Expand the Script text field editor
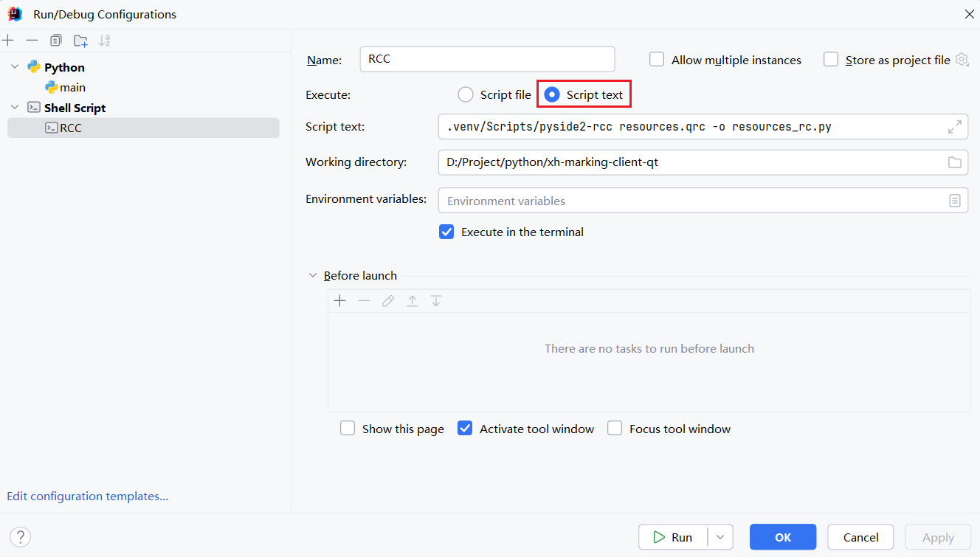980x557 pixels. click(x=954, y=127)
